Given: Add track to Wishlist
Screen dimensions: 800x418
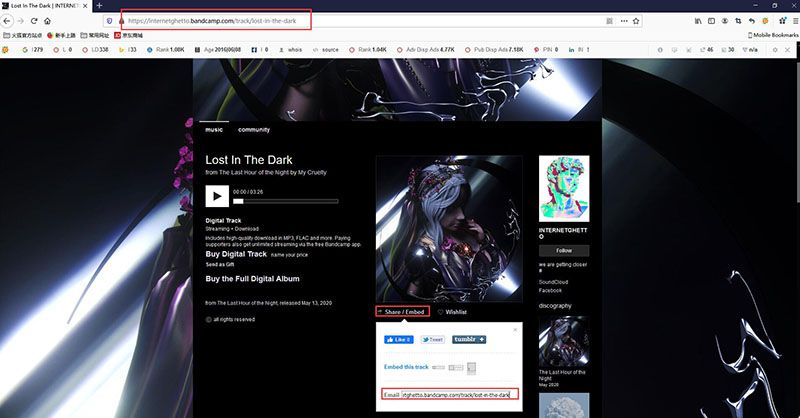Looking at the screenshot, I should [452, 312].
